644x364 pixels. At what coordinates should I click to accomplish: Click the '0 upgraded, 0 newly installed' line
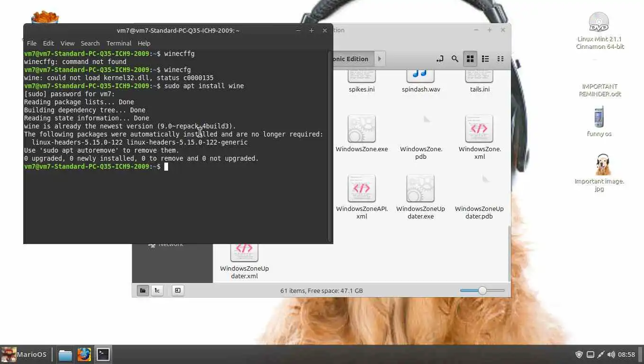tap(142, 158)
